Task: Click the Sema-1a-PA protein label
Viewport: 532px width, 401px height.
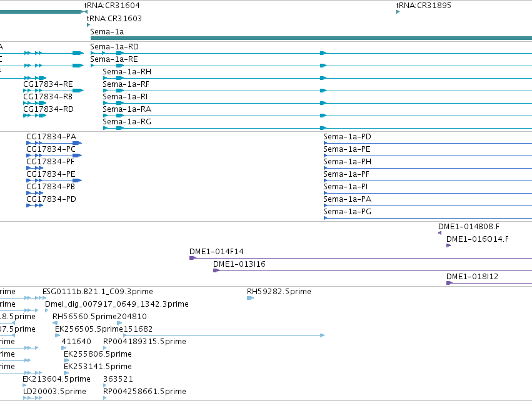Action: 347,200
